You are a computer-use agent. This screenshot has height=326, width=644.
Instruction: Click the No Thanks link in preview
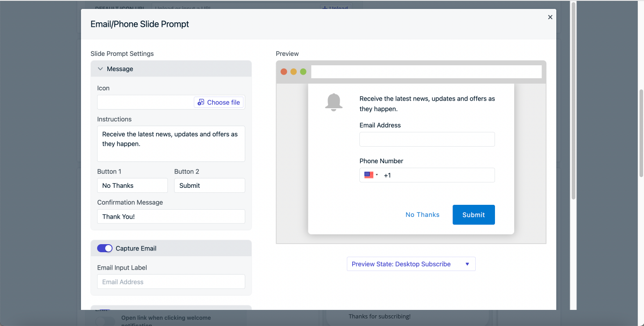coord(422,215)
